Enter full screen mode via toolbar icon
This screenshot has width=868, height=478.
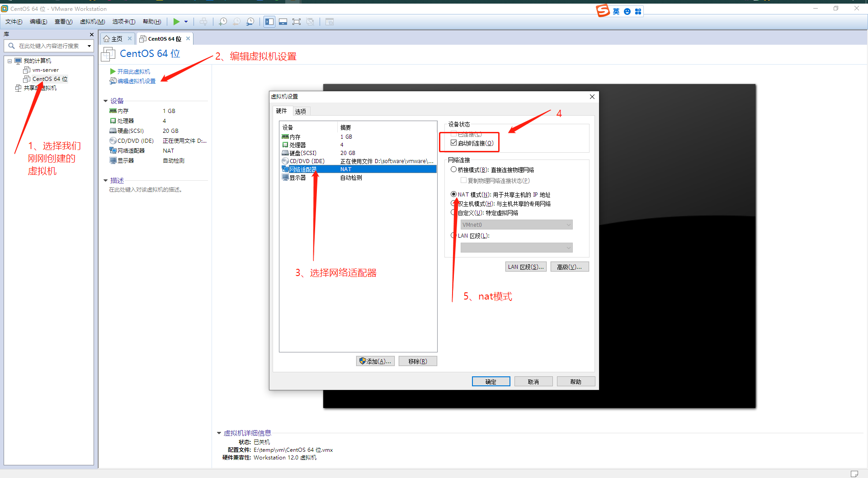click(x=297, y=21)
